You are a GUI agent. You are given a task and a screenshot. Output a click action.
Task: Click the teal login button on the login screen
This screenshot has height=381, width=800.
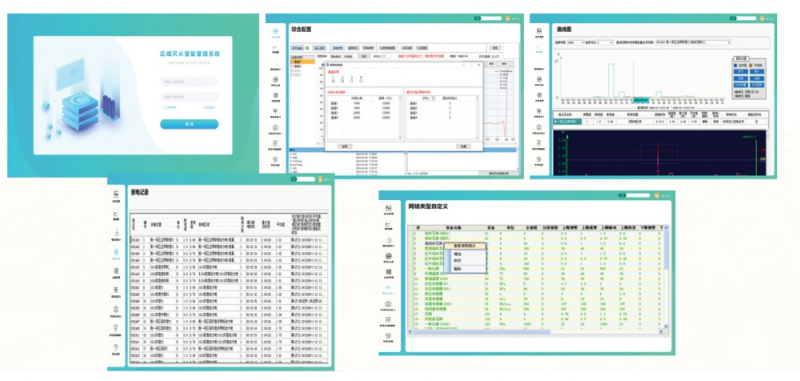(x=189, y=124)
